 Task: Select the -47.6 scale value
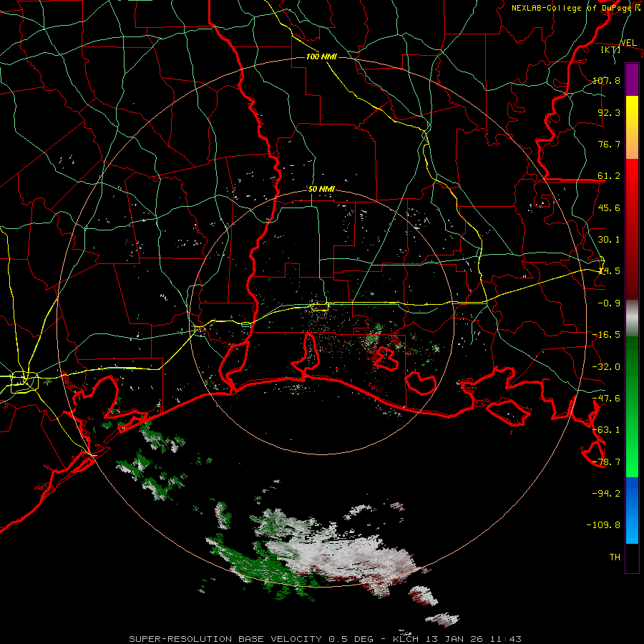606,399
